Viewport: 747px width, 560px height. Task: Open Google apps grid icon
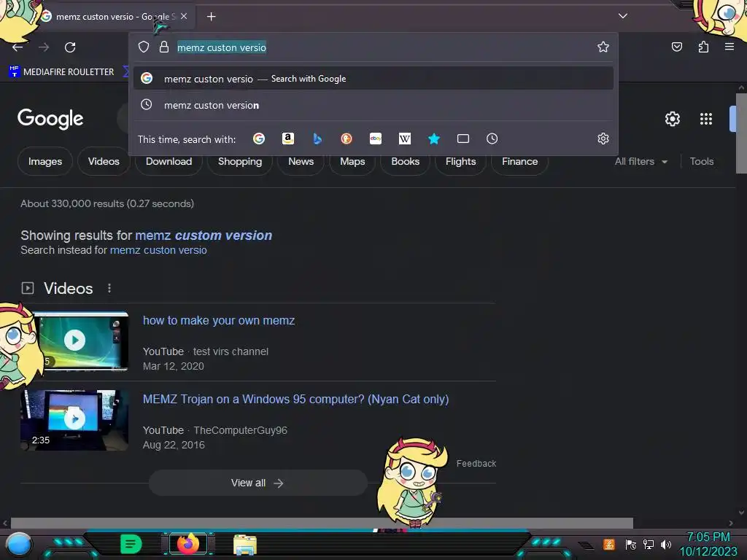(x=706, y=119)
